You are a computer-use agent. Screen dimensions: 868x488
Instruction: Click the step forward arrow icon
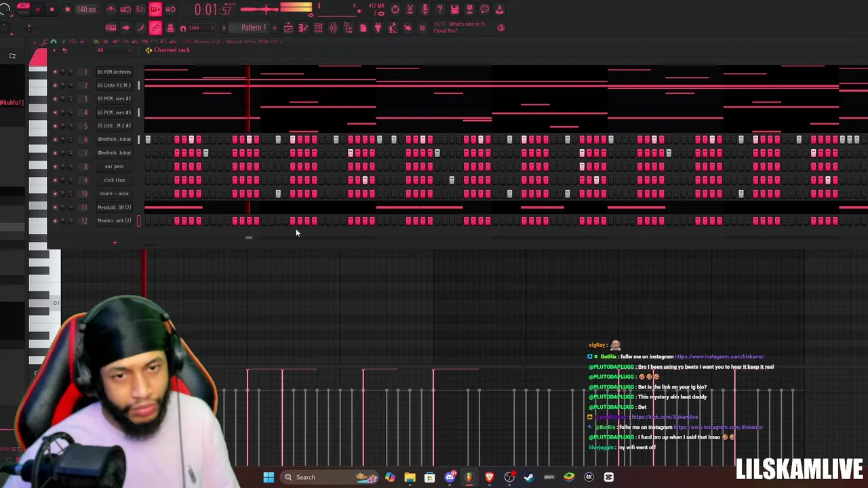(125, 28)
